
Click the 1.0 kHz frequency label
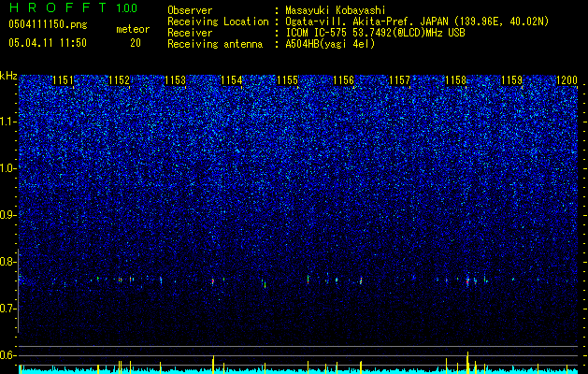pyautogui.click(x=8, y=168)
